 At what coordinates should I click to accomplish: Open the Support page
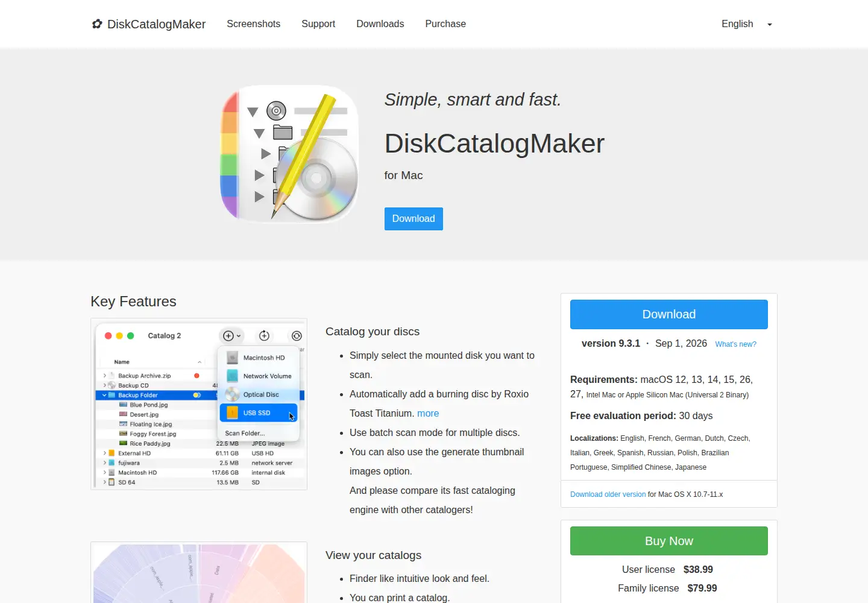coord(318,24)
